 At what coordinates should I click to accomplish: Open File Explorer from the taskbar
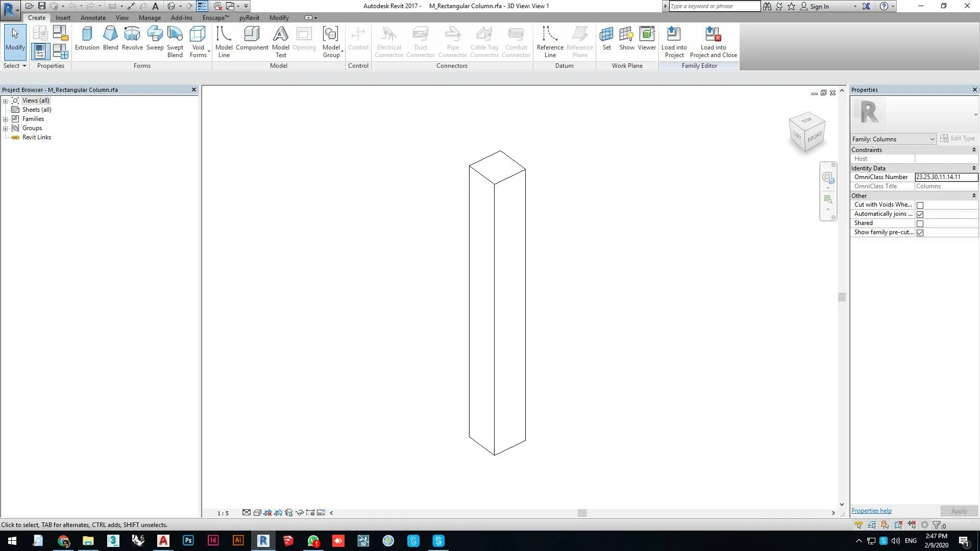pyautogui.click(x=88, y=541)
